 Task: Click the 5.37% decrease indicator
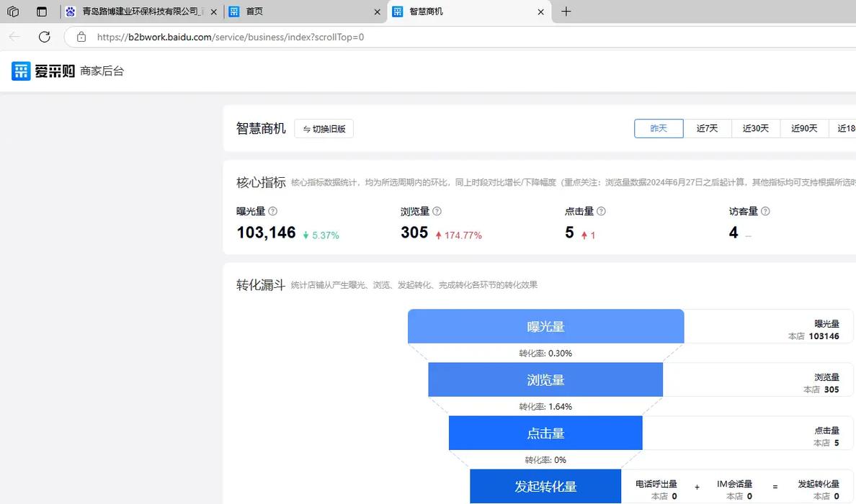pos(321,235)
